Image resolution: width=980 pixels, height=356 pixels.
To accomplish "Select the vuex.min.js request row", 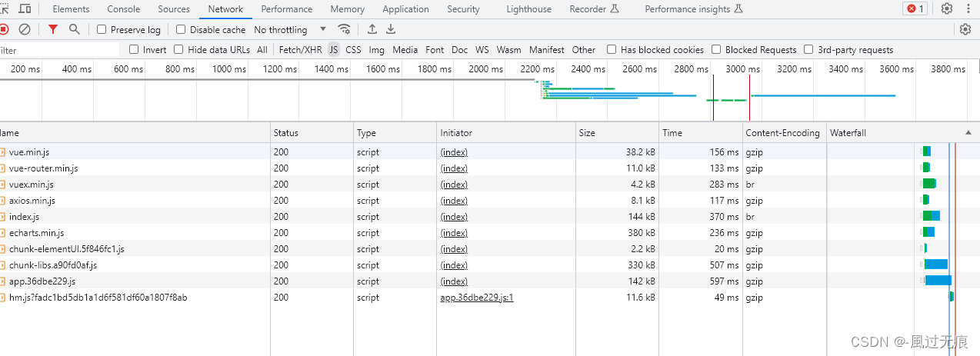I will 490,185.
